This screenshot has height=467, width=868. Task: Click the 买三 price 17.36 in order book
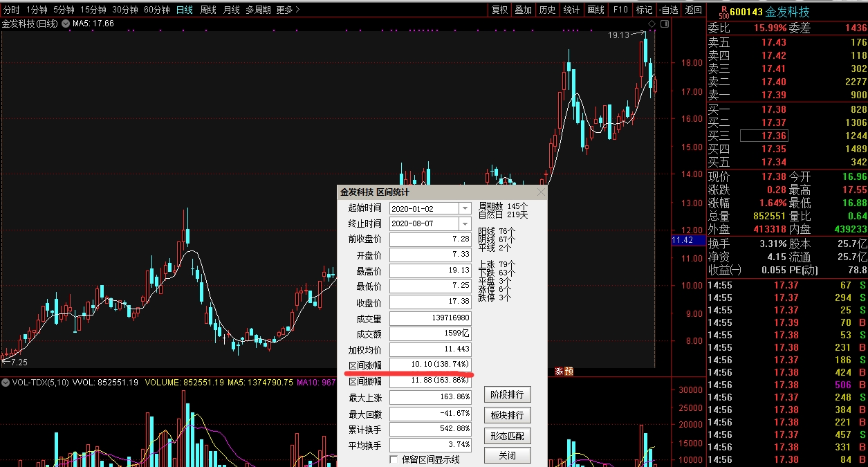click(x=763, y=136)
